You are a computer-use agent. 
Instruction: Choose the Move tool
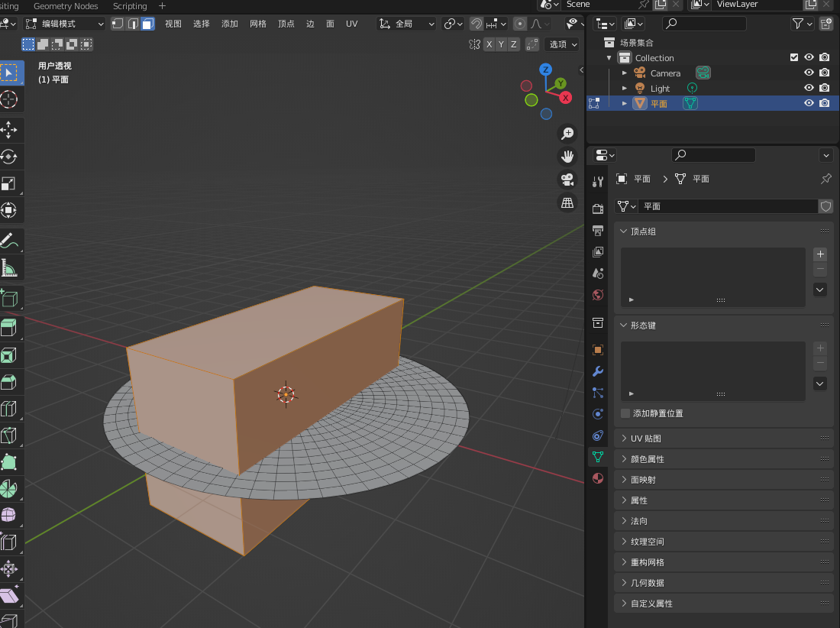click(10, 130)
